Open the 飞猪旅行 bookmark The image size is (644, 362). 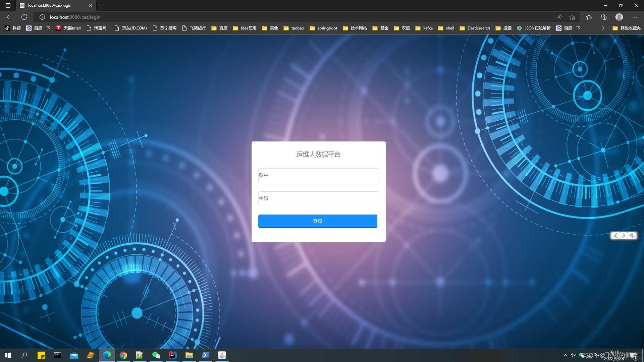click(194, 28)
